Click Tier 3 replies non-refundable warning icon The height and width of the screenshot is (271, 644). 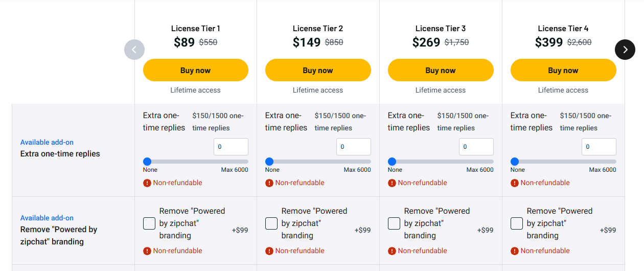coord(392,183)
